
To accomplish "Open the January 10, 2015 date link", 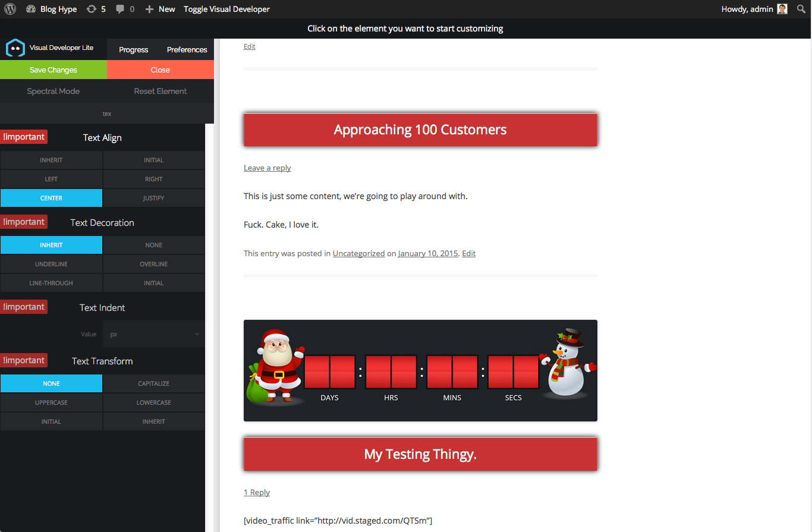I will click(428, 253).
